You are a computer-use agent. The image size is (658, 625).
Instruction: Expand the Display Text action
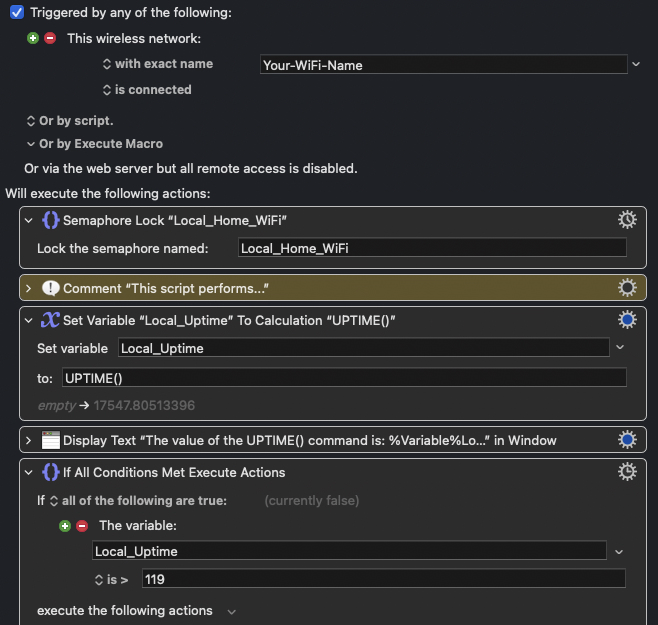click(29, 440)
